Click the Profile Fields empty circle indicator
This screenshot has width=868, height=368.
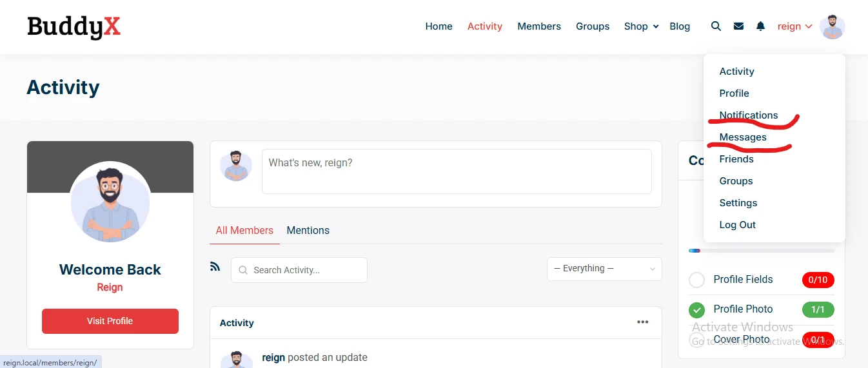pyautogui.click(x=696, y=280)
